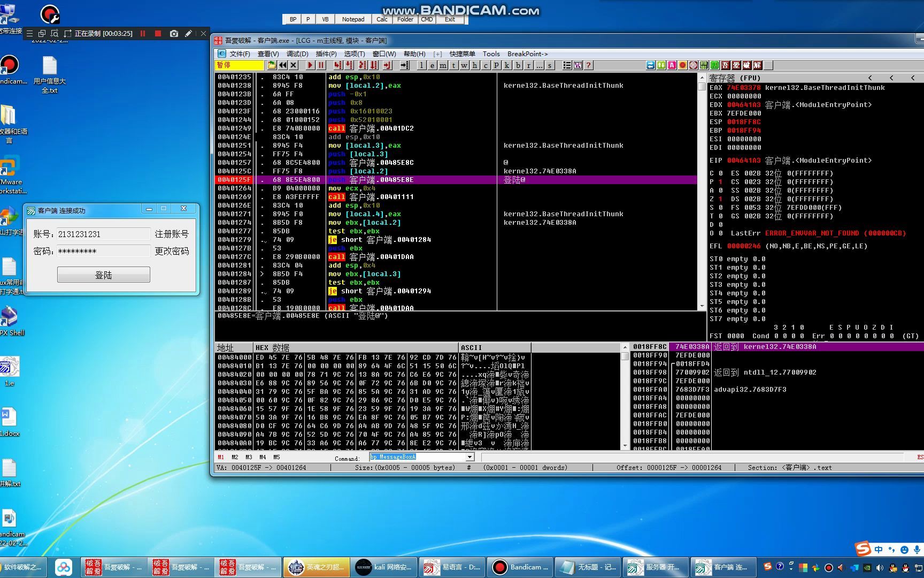The height and width of the screenshot is (578, 924).
Task: Click the pink letter A plugin icon
Action: click(x=672, y=65)
